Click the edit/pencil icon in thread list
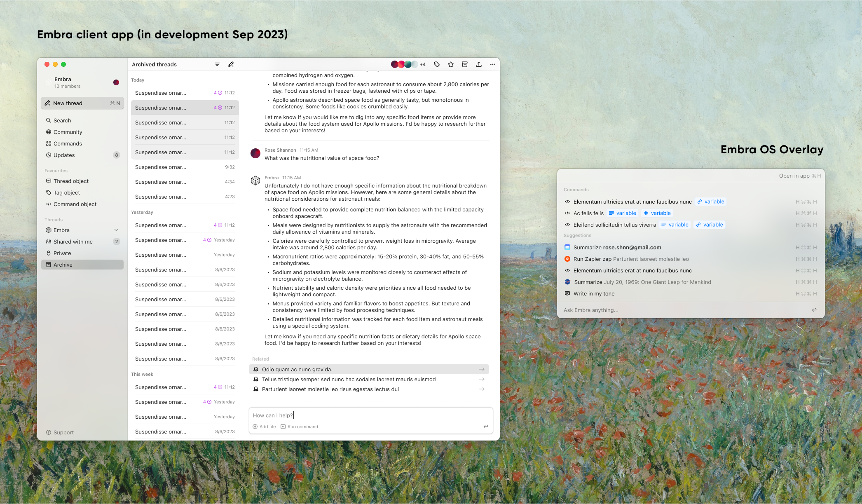The image size is (862, 504). [232, 64]
